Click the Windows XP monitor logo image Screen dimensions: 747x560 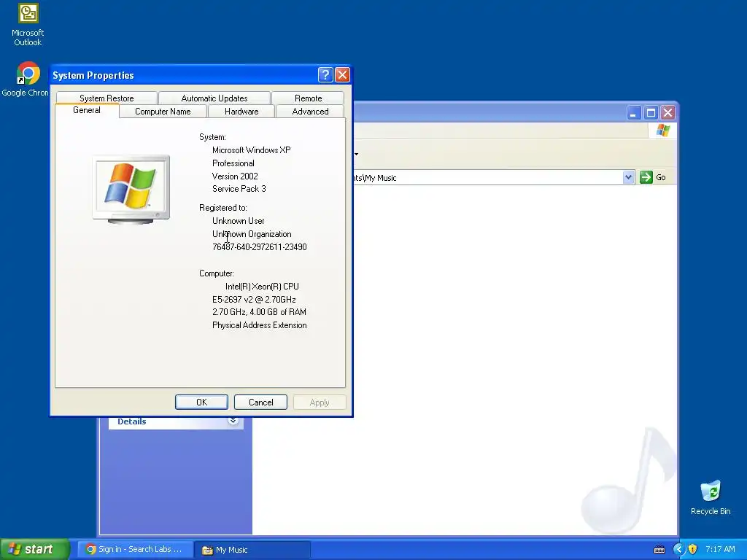coord(131,189)
